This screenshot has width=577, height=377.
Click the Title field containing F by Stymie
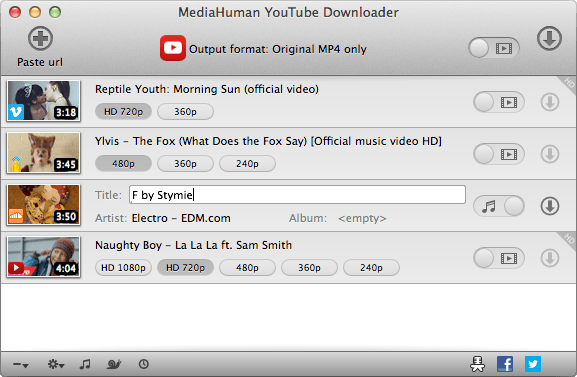coord(297,195)
